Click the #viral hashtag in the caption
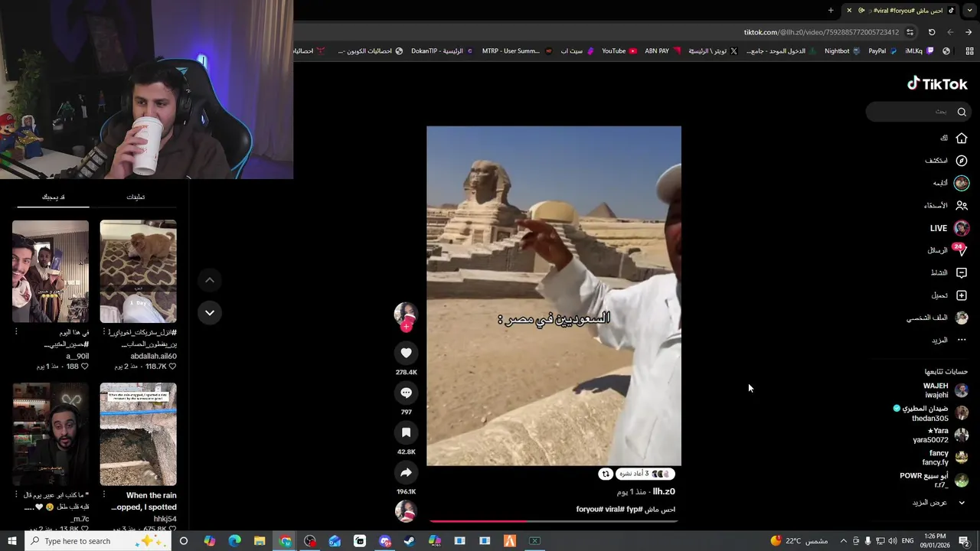Screen dimensions: 980x551 point(613,510)
